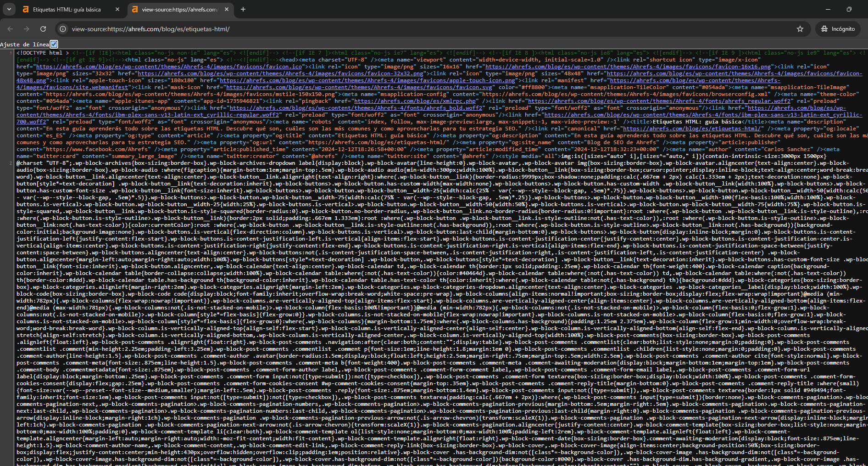Viewport: 868px width, 466px height.
Task: Bookmark this page with the star icon
Action: tap(800, 28)
